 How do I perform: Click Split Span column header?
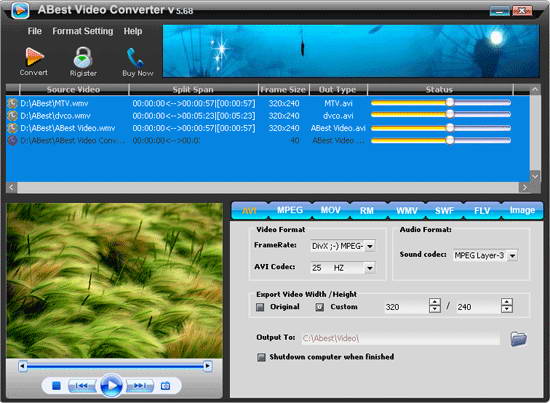click(193, 90)
